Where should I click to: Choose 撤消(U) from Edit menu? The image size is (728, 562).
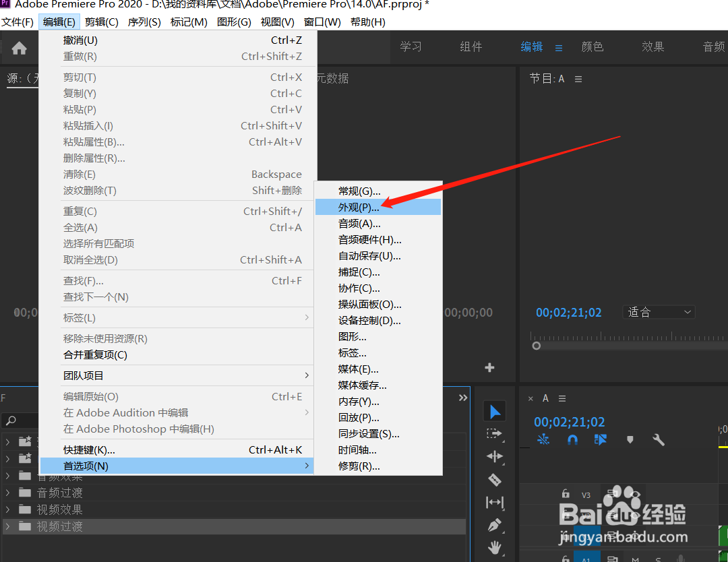(x=177, y=40)
